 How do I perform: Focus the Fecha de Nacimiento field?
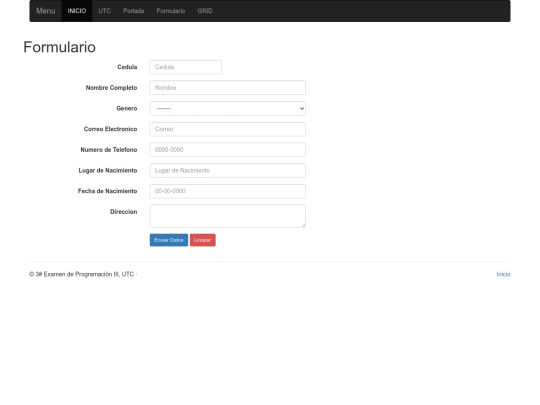pyautogui.click(x=228, y=191)
